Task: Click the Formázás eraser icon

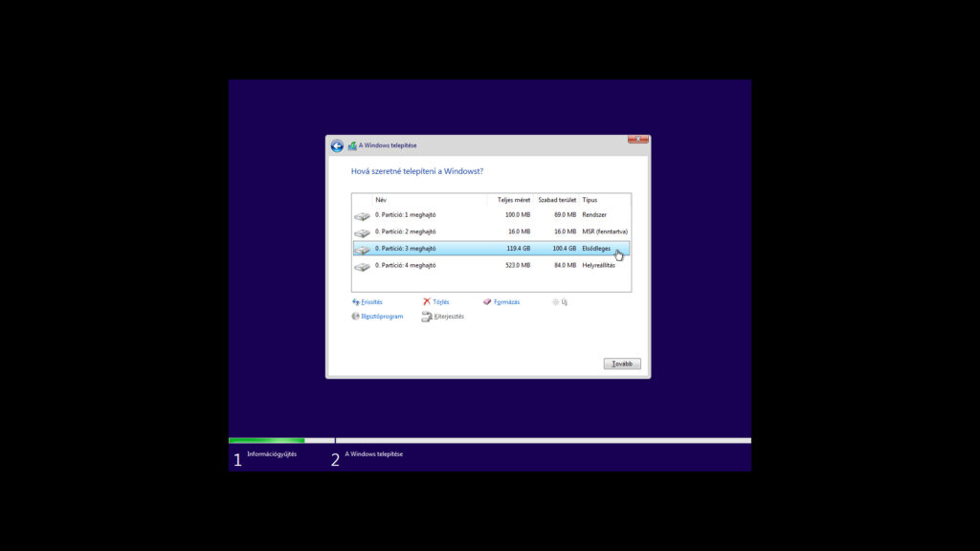Action: pyautogui.click(x=487, y=301)
